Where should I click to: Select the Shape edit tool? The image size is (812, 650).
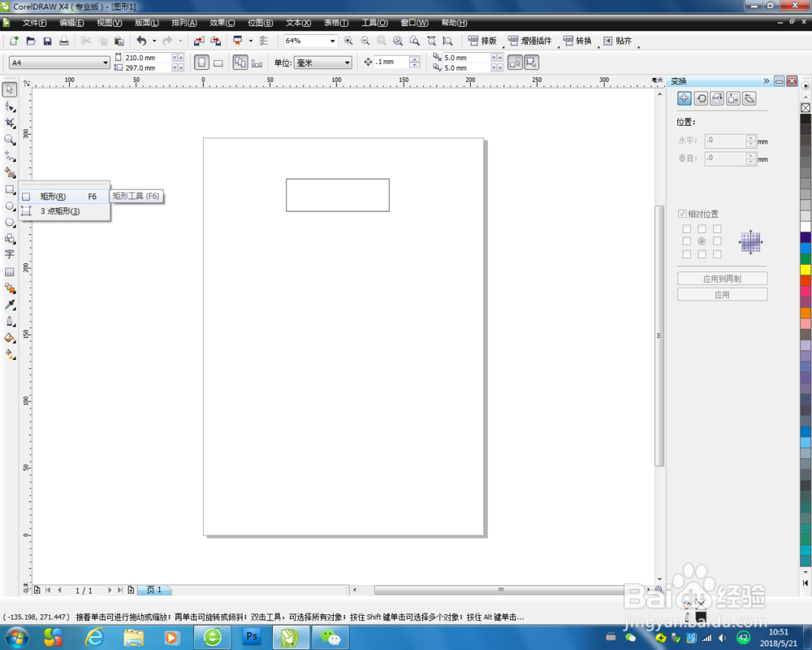(x=10, y=106)
